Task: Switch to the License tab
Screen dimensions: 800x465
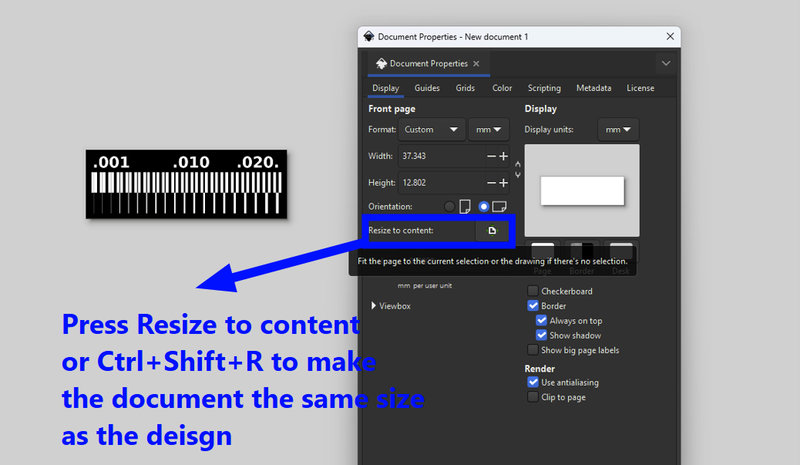Action: (x=640, y=88)
